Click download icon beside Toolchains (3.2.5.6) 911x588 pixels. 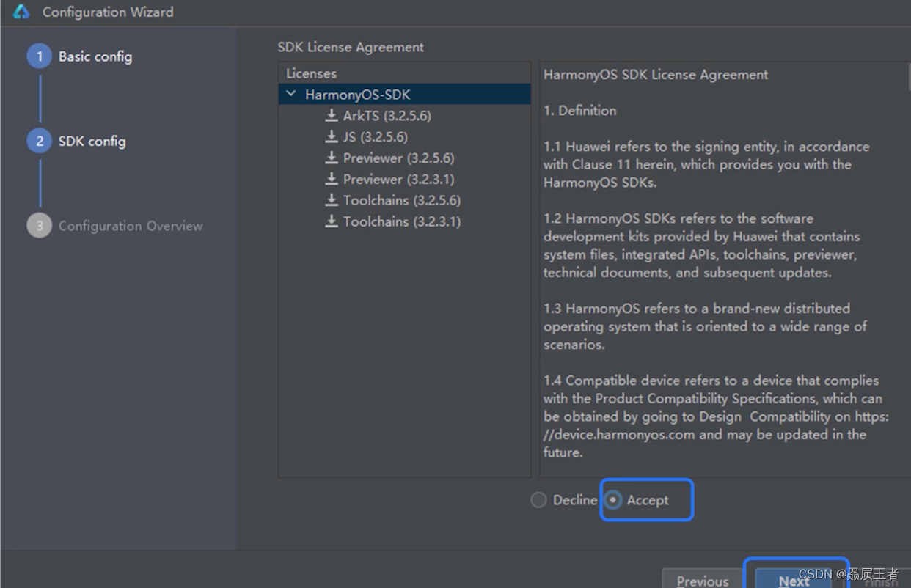pos(332,200)
